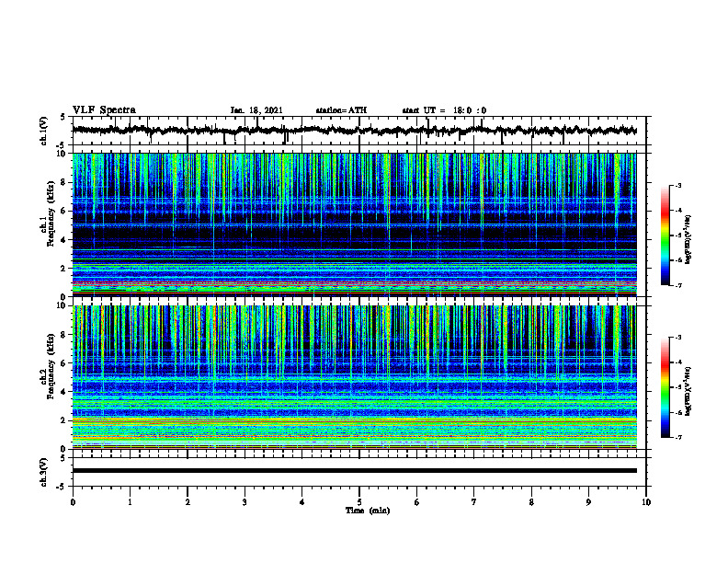Click the black ch.3 voltage bar

(x=355, y=471)
